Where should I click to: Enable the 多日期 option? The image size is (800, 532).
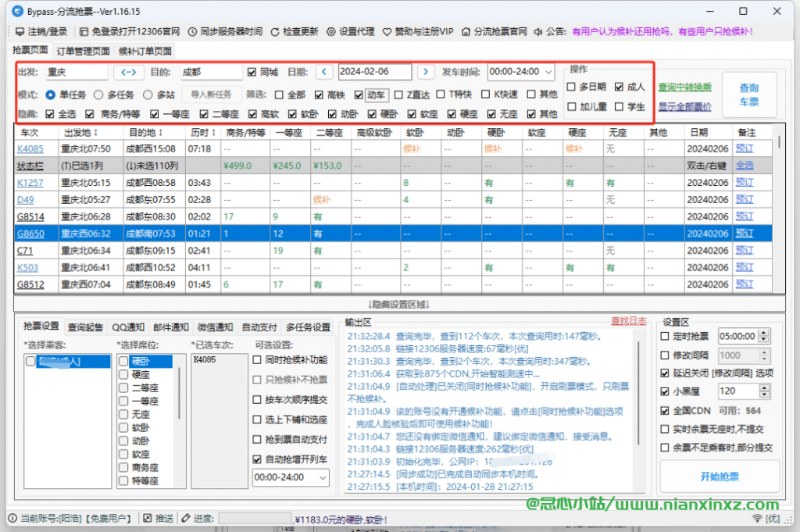click(x=571, y=87)
